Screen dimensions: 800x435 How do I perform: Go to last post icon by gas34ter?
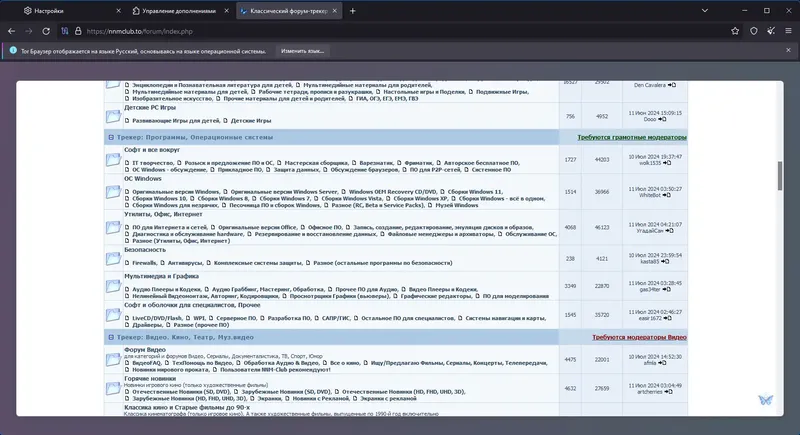(666, 290)
